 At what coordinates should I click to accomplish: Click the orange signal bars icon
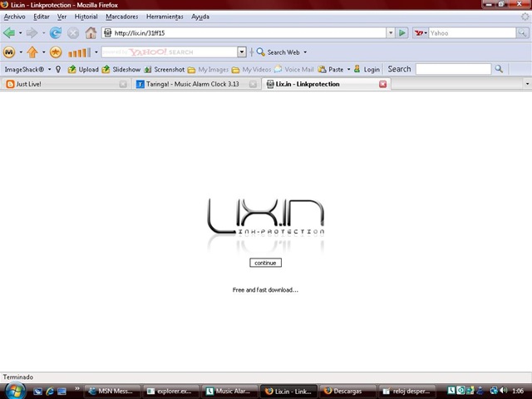tap(80, 52)
